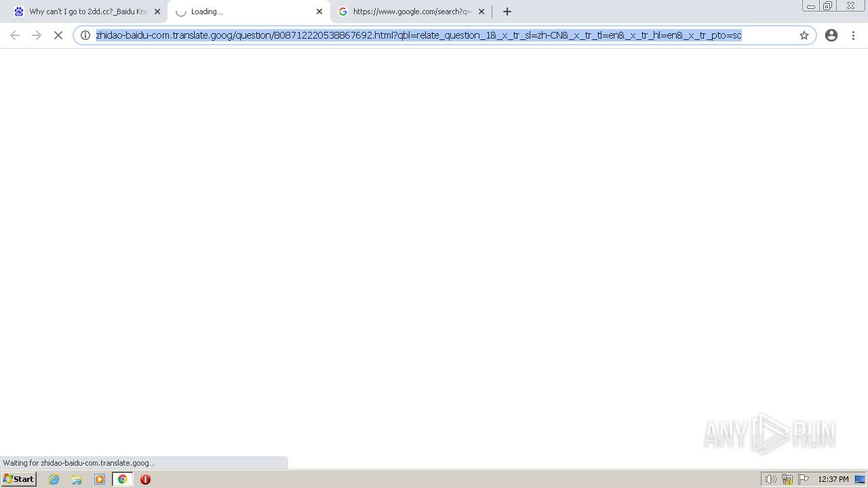Open a new tab with plus button
Screen dimensions: 868x488
coord(507,12)
